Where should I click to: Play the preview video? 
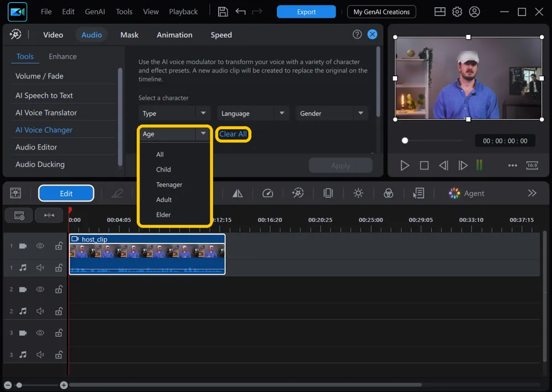click(405, 165)
